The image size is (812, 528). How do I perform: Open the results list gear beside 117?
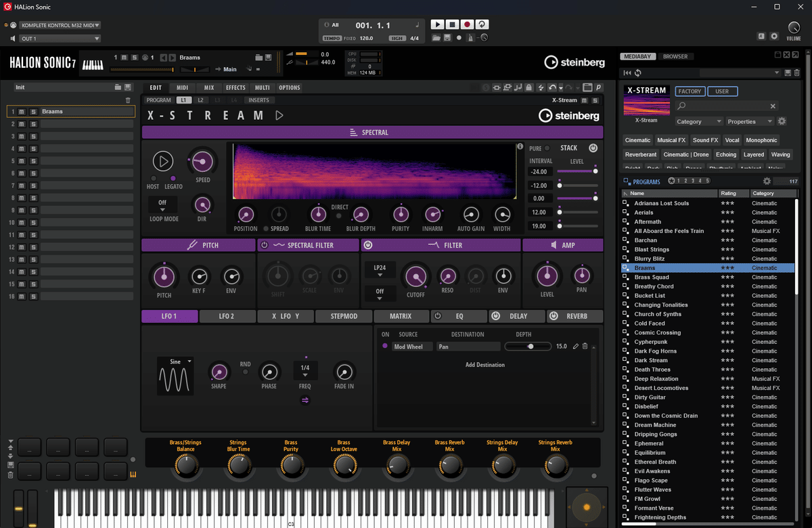tap(767, 181)
